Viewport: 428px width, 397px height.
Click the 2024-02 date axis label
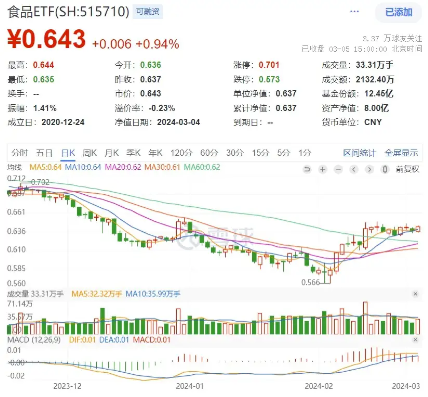click(x=319, y=386)
